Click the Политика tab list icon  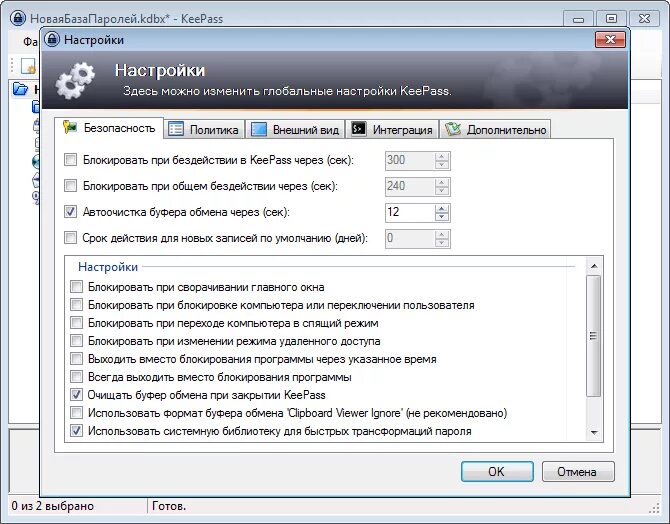(176, 129)
